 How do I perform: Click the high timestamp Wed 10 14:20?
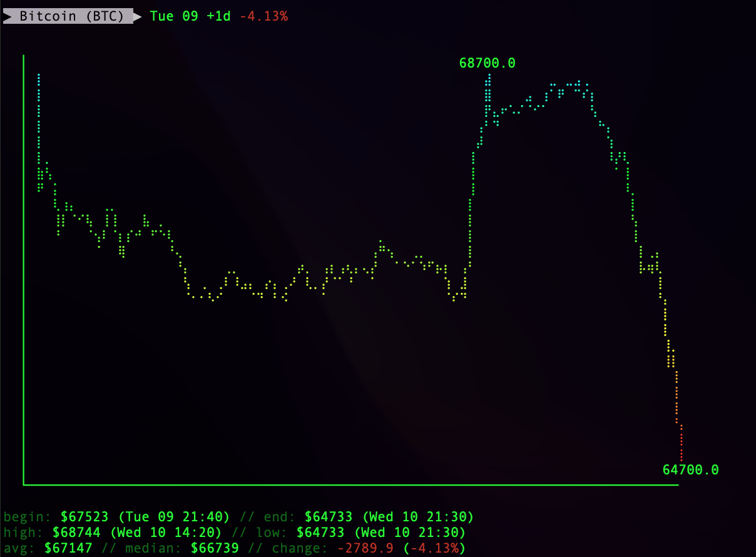165,533
